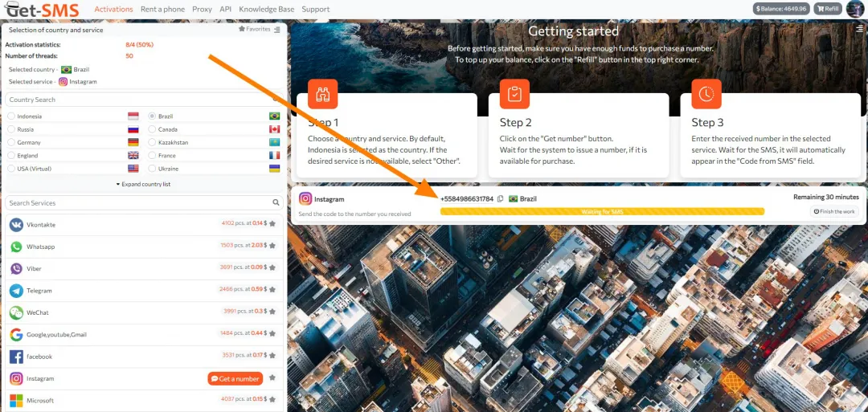The image size is (868, 412).
Task: Select the Brazil country radio
Action: click(x=152, y=116)
